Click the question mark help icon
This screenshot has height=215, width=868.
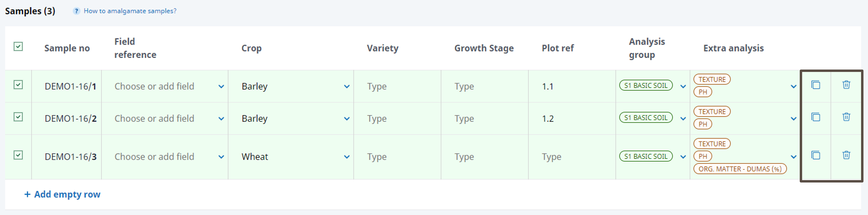click(77, 11)
